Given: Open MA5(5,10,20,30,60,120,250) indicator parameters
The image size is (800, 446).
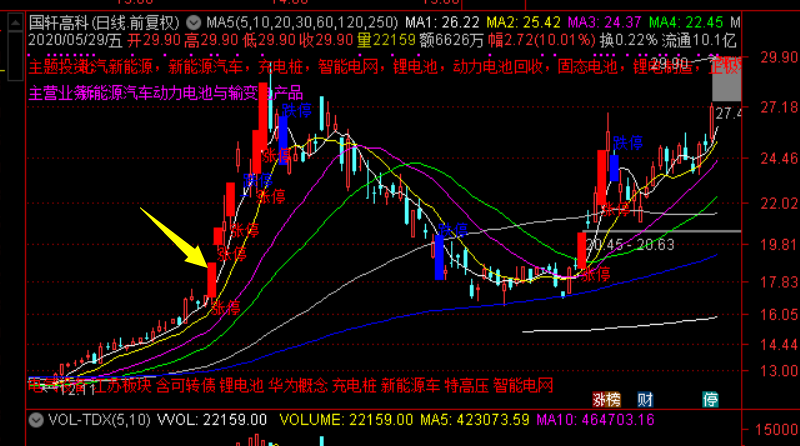Looking at the screenshot, I should [x=302, y=22].
